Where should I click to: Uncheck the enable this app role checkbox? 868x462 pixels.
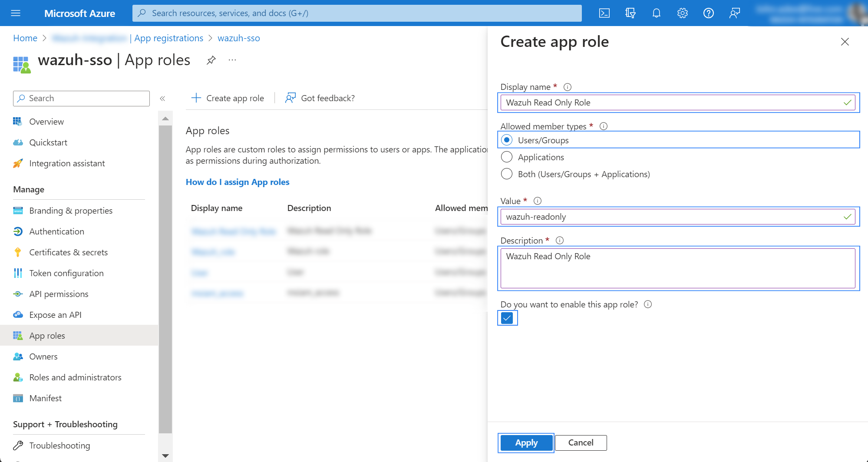507,318
